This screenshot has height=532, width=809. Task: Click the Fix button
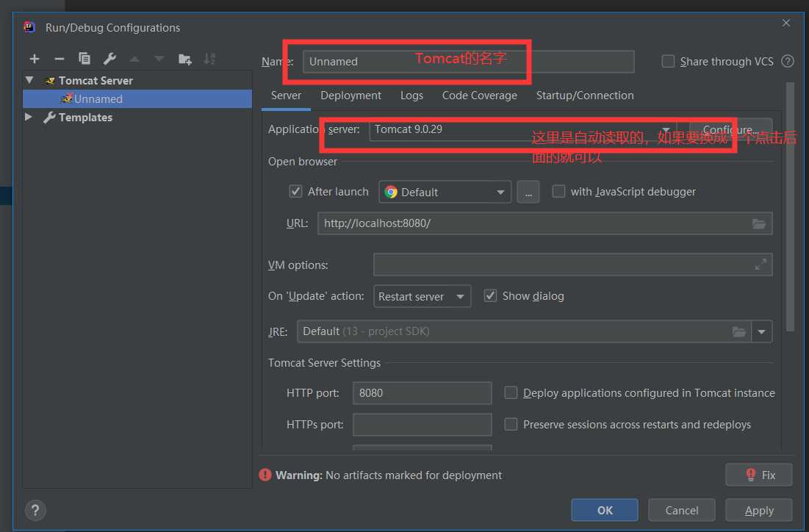[x=759, y=475]
